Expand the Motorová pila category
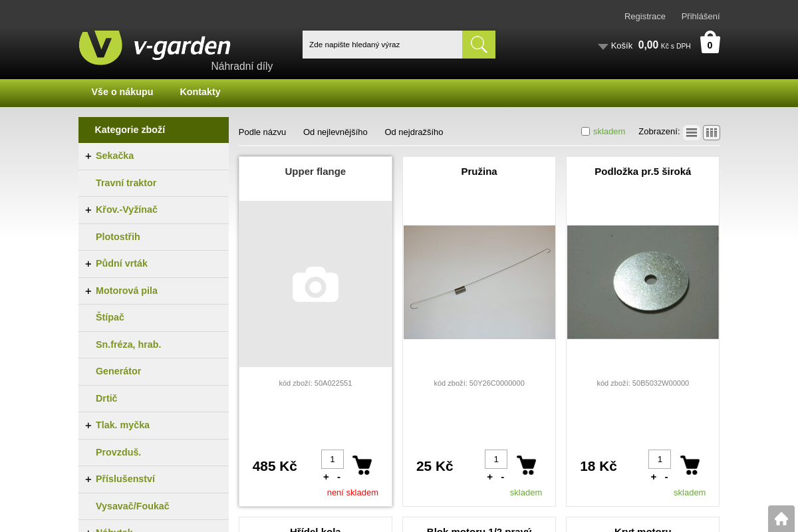 pyautogui.click(x=88, y=291)
